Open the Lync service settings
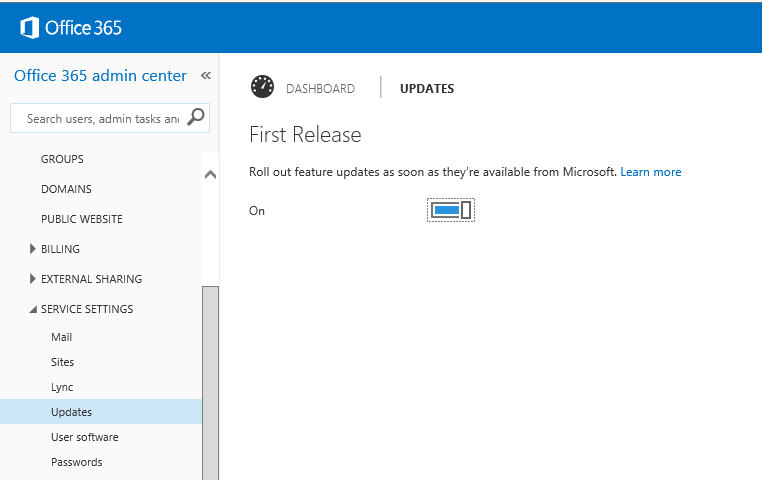This screenshot has height=480, width=762. pos(62,387)
